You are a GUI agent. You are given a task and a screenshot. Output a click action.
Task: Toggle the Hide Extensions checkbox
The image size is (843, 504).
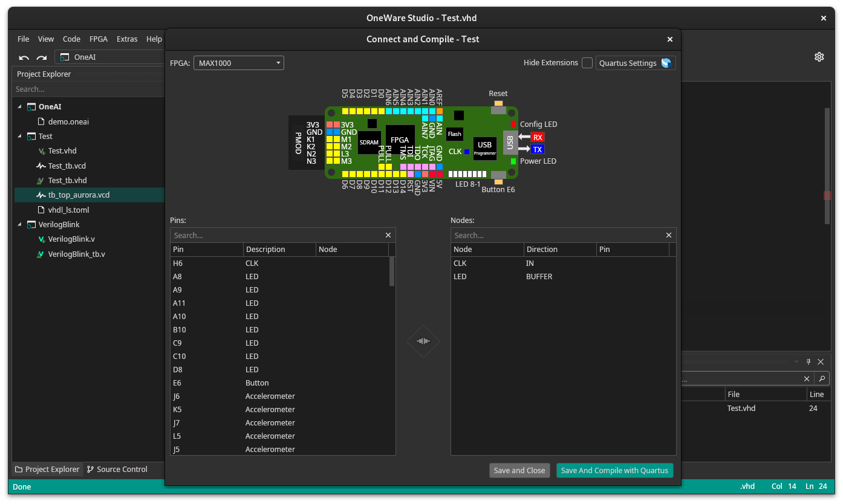(x=587, y=63)
